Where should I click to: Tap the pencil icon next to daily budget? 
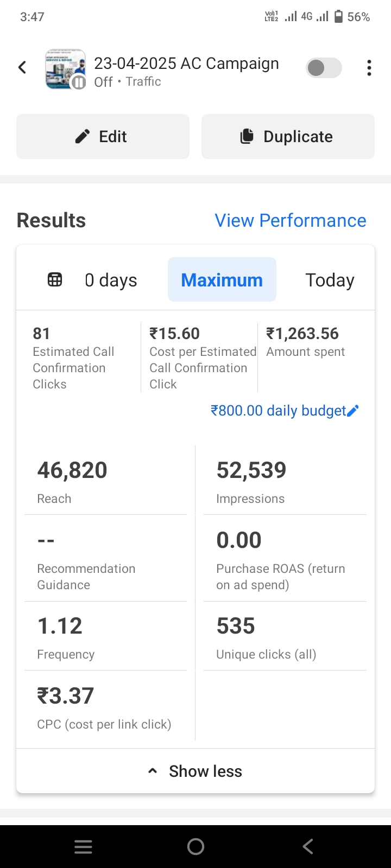[353, 411]
